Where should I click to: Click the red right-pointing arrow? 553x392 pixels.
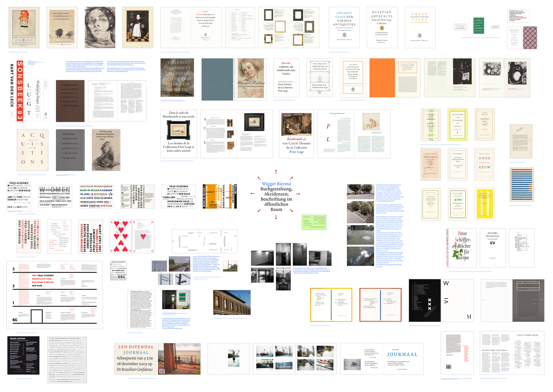coord(298,194)
